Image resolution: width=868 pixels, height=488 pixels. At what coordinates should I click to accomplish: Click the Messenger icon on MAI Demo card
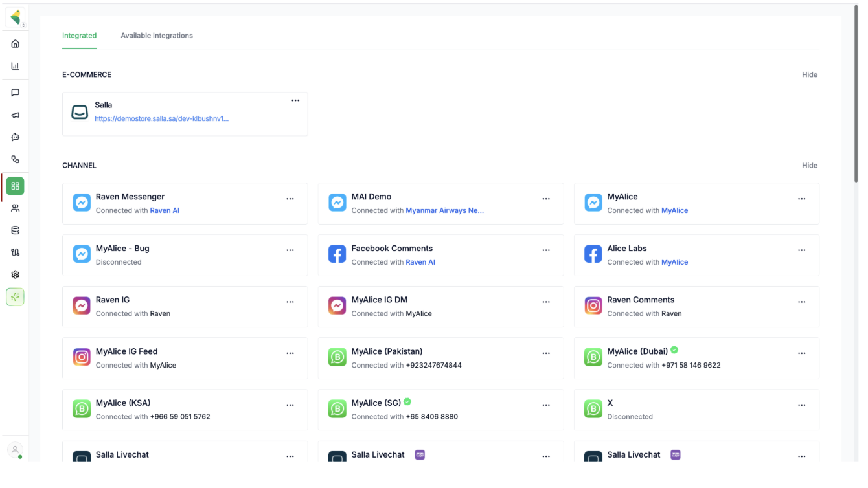(x=337, y=203)
